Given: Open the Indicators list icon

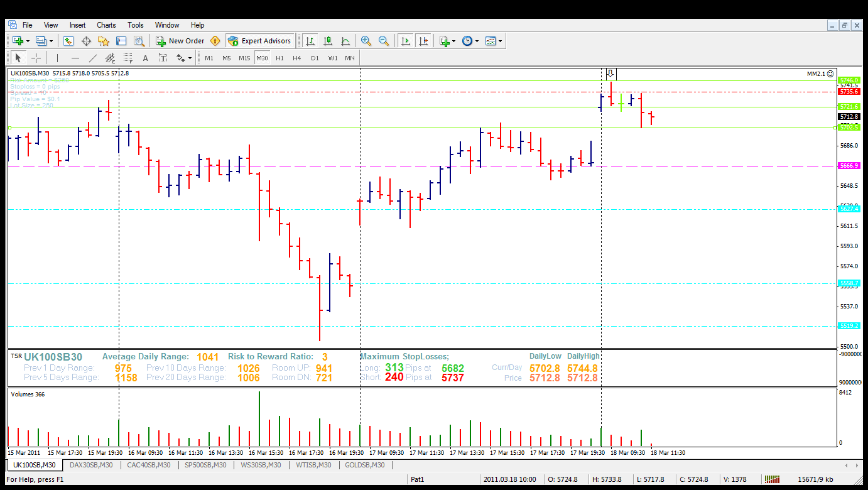Looking at the screenshot, I should [444, 41].
